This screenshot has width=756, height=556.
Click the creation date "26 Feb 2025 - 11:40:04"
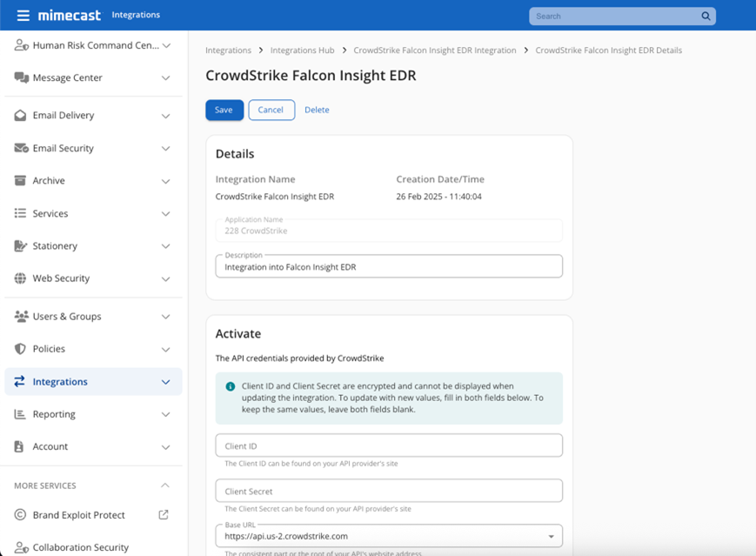(x=438, y=197)
